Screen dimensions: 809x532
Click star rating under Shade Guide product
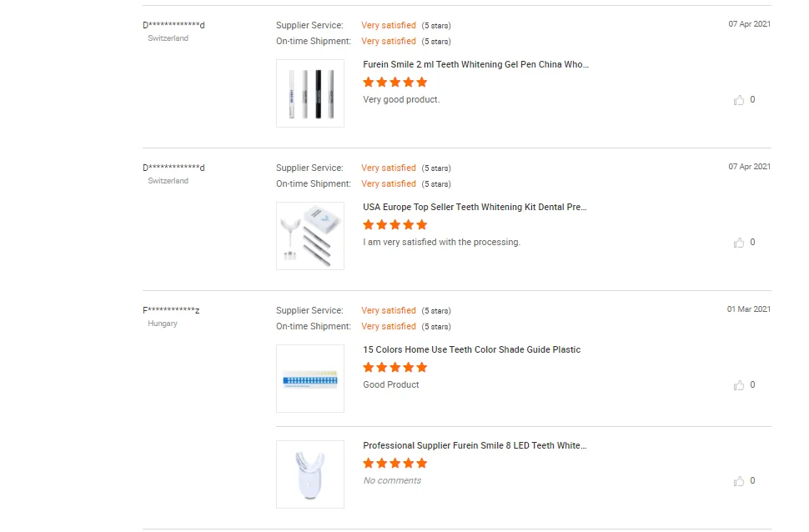coord(395,367)
